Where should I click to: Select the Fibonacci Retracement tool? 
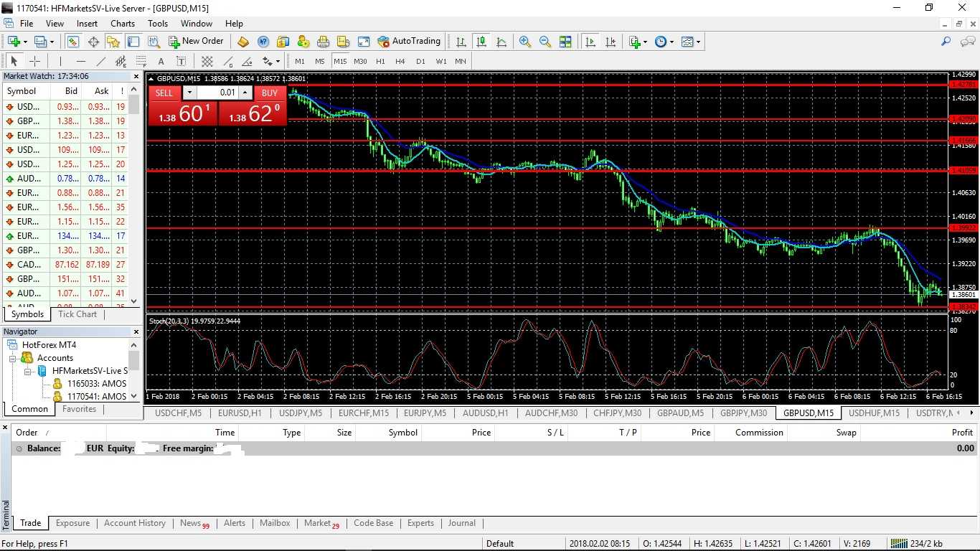coord(141,61)
